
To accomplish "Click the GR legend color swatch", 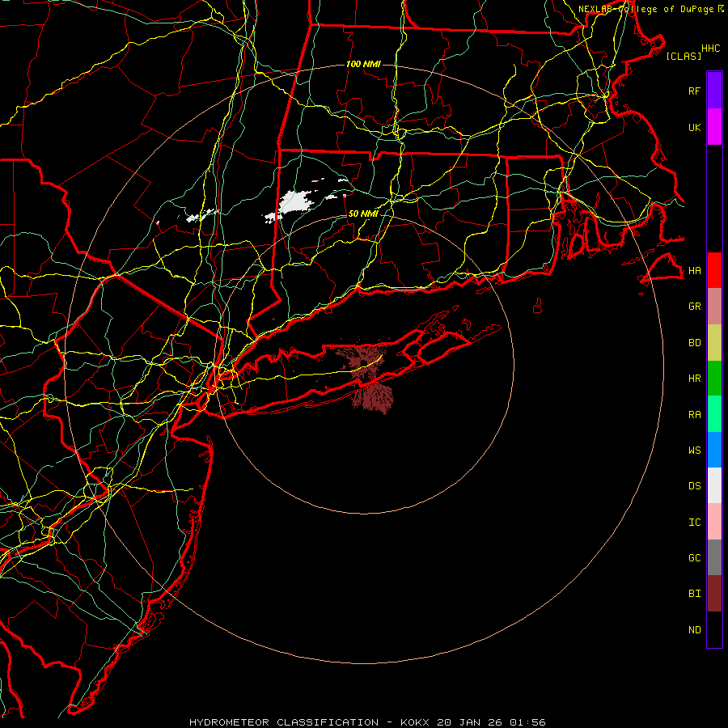I will (714, 307).
